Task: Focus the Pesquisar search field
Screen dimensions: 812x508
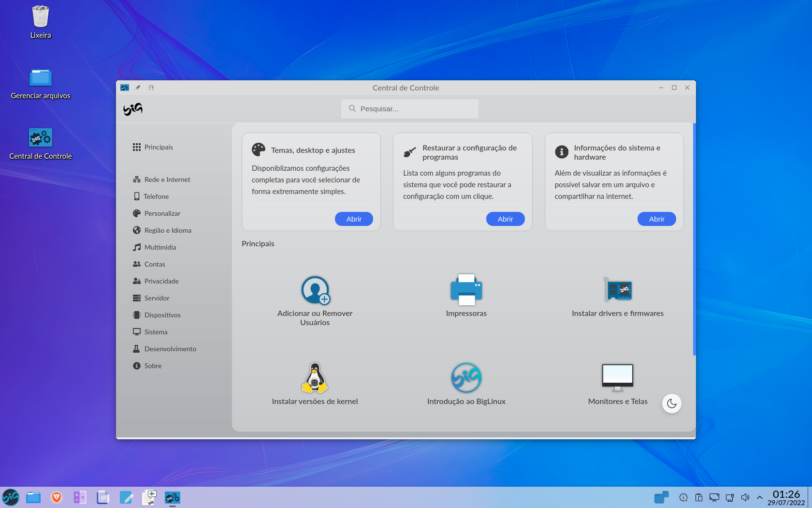Action: coord(410,109)
